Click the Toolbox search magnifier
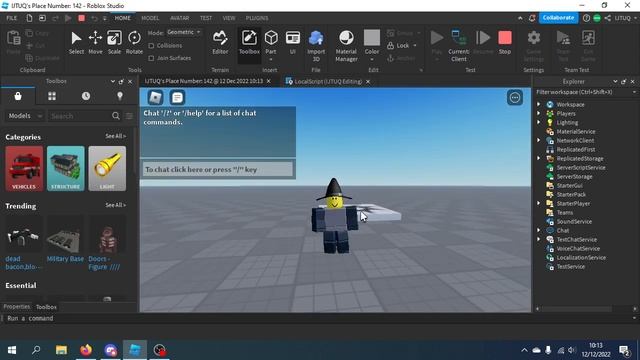The image size is (640, 360). point(116,116)
